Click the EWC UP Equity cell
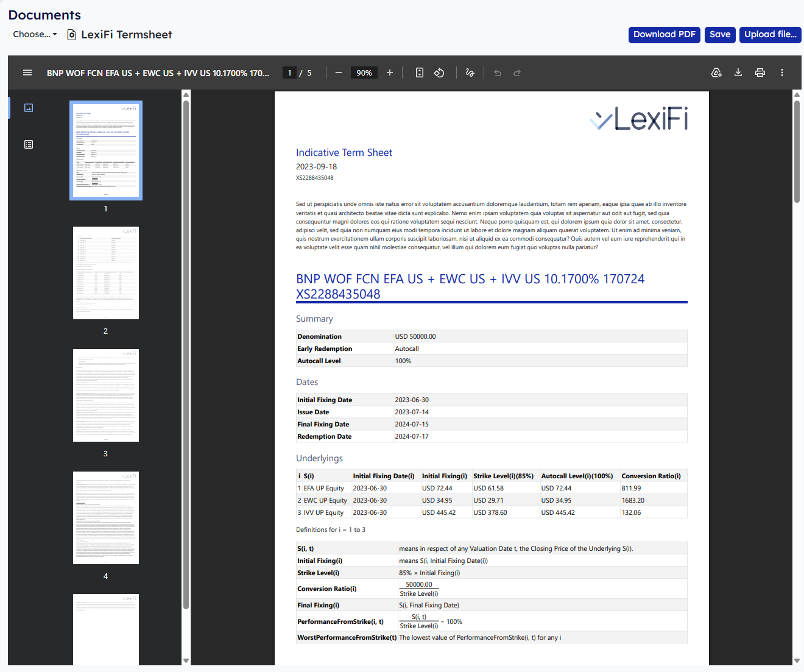 pyautogui.click(x=325, y=500)
